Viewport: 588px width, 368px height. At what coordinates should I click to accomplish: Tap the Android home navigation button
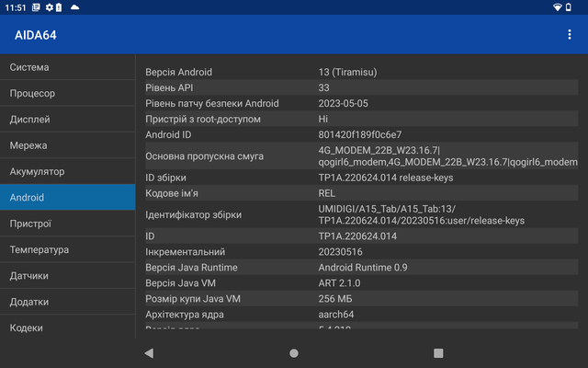(x=294, y=353)
